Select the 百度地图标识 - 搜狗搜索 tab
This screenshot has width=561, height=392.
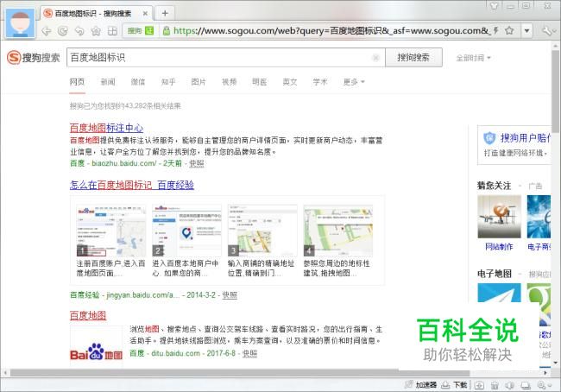[x=97, y=13]
